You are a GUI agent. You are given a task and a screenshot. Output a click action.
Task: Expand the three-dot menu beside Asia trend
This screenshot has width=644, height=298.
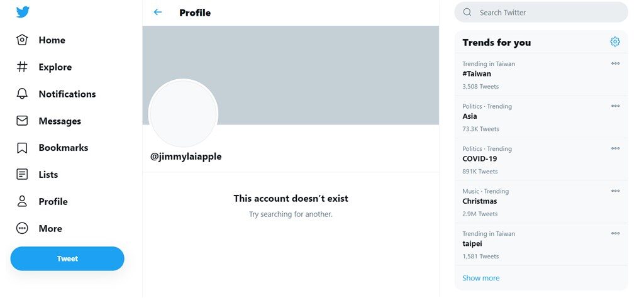coord(615,106)
